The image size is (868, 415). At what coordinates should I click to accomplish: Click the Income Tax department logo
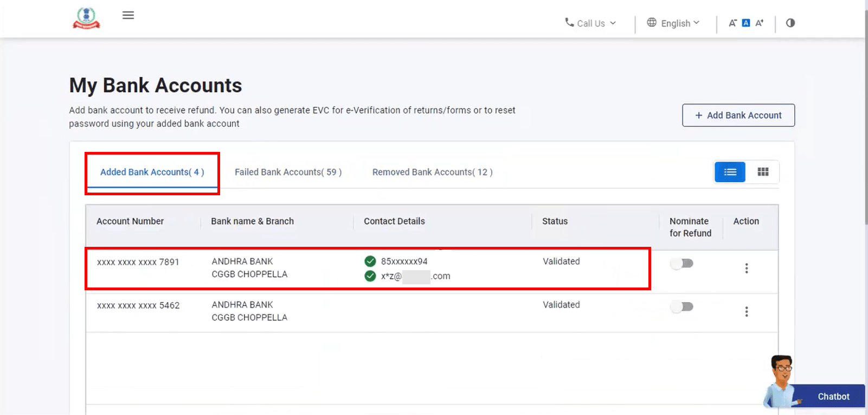tap(86, 18)
